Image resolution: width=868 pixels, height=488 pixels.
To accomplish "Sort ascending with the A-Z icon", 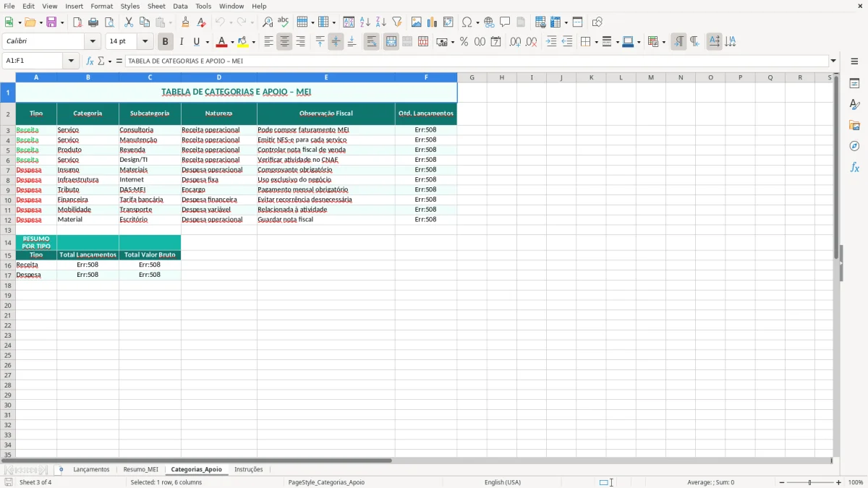I will [365, 22].
